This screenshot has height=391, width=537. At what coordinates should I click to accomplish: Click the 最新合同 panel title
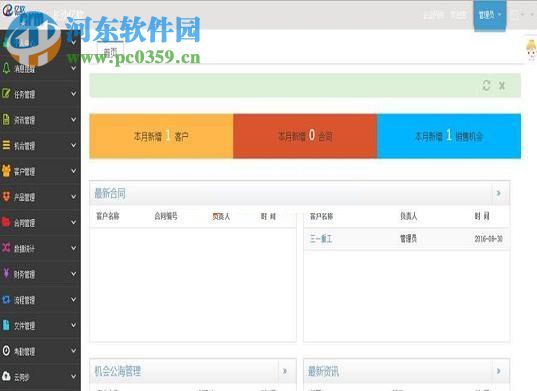pos(110,193)
